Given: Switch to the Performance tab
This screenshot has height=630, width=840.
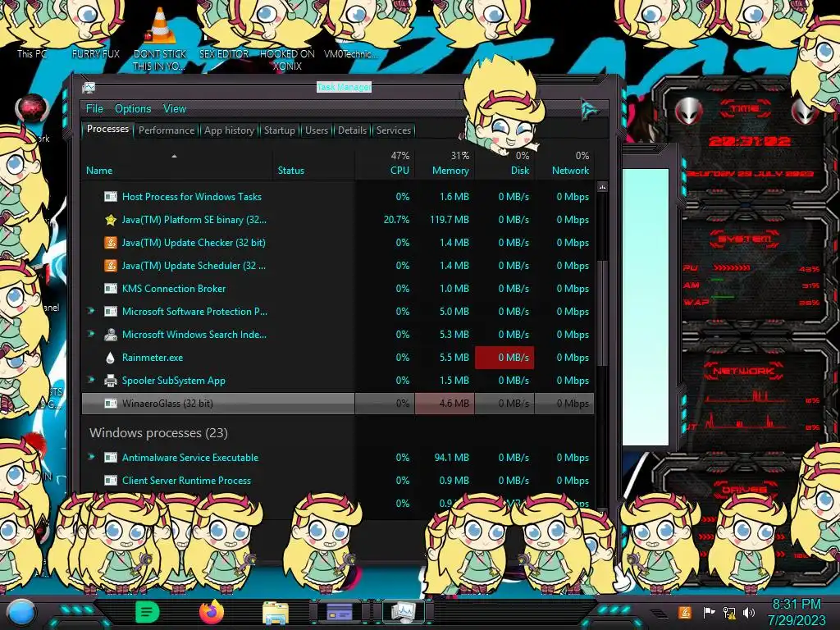Looking at the screenshot, I should (167, 130).
